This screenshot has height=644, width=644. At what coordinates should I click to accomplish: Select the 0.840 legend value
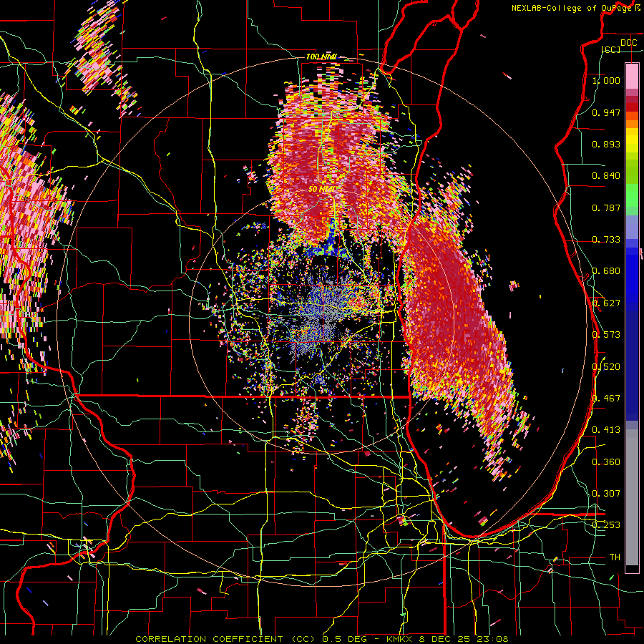pos(606,176)
